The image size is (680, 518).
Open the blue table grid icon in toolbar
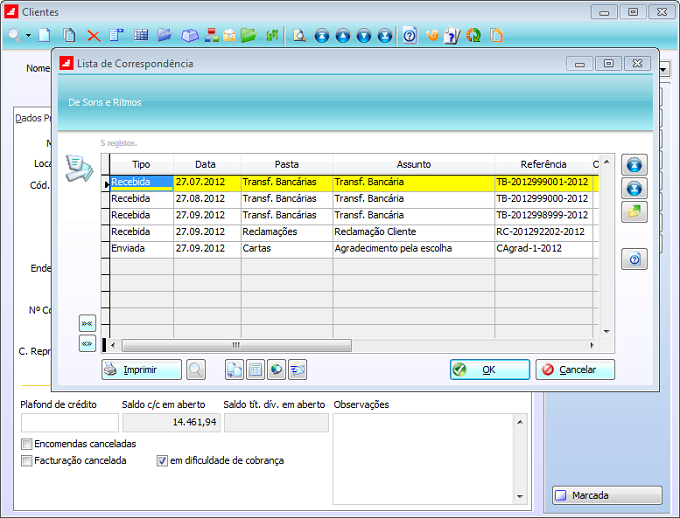click(141, 35)
